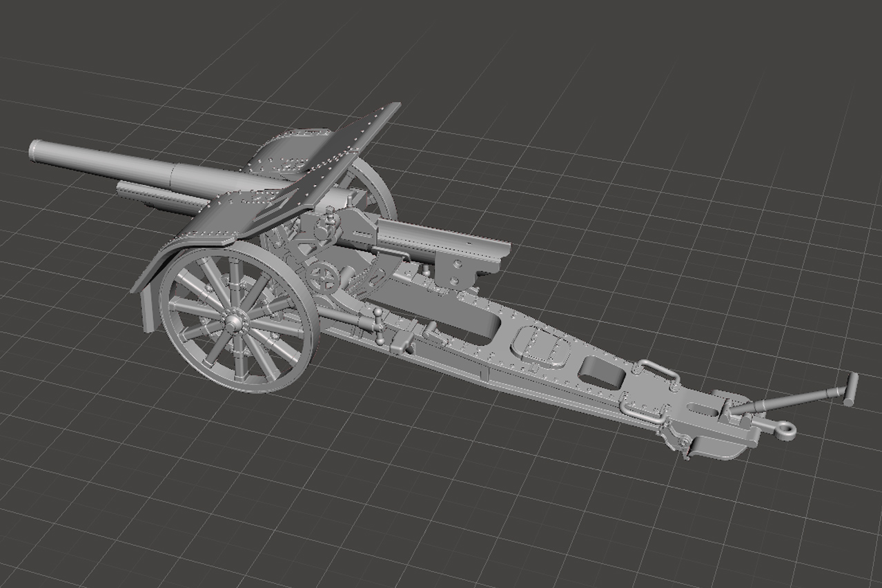The width and height of the screenshot is (882, 588).
Task: Click the muzzle end of the gun barrel
Action: coord(36,150)
